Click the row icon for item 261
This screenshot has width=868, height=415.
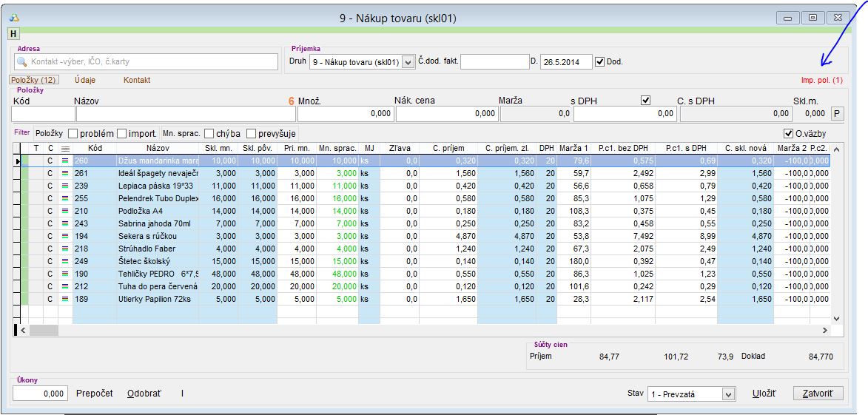(x=65, y=172)
